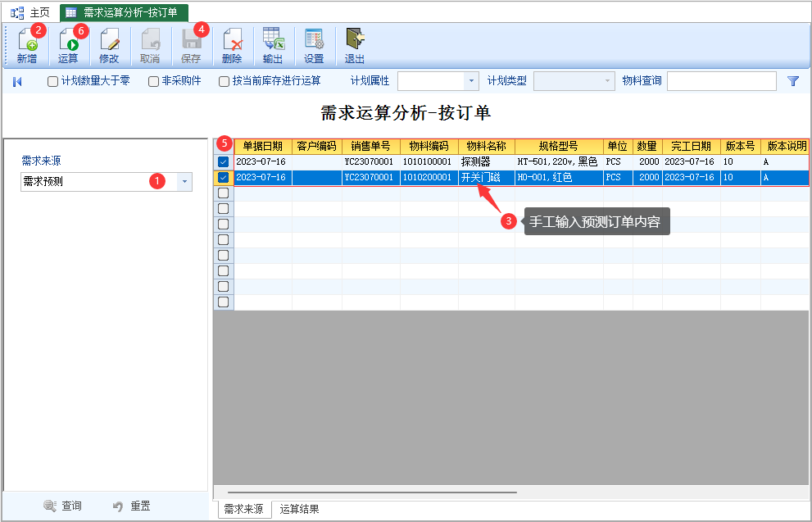
Task: Switch to the 主页 tab
Action: pos(30,12)
